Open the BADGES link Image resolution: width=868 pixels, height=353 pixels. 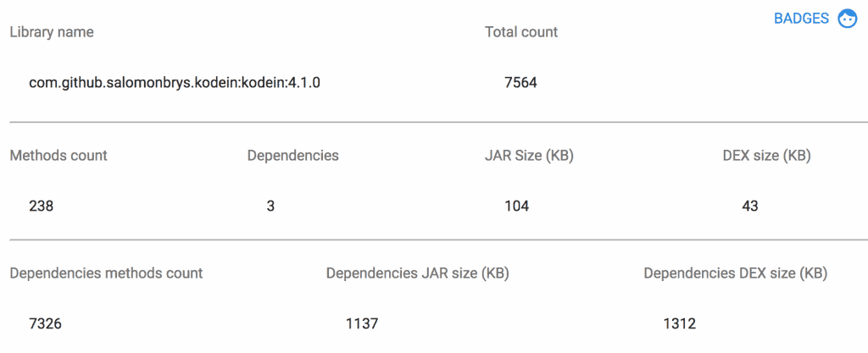801,19
